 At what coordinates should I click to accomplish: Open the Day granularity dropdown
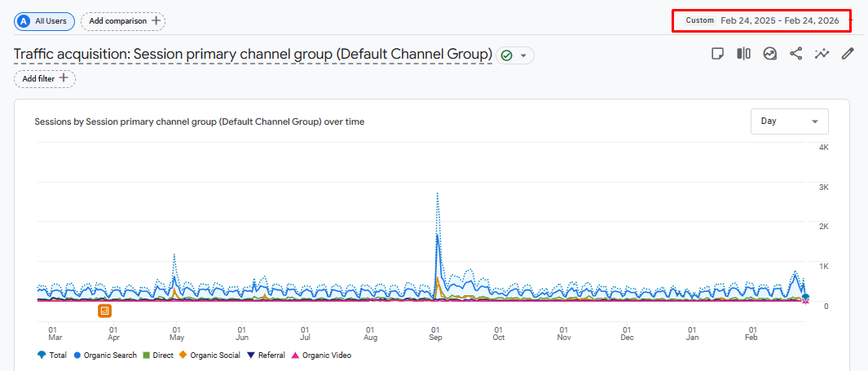(x=789, y=121)
